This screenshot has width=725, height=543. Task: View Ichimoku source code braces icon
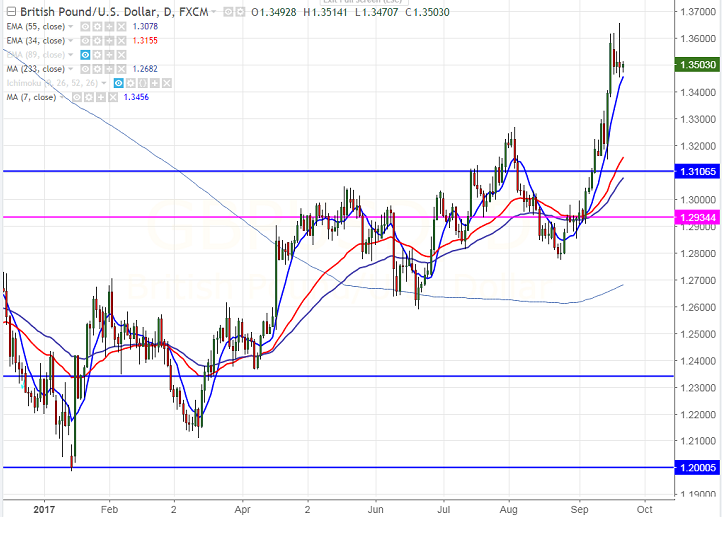click(x=143, y=83)
